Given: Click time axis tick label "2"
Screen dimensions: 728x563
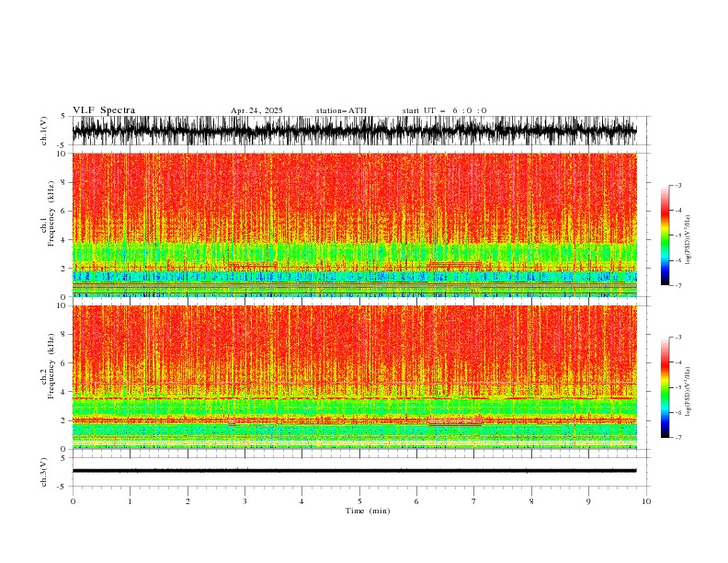Looking at the screenshot, I should click(x=188, y=501).
